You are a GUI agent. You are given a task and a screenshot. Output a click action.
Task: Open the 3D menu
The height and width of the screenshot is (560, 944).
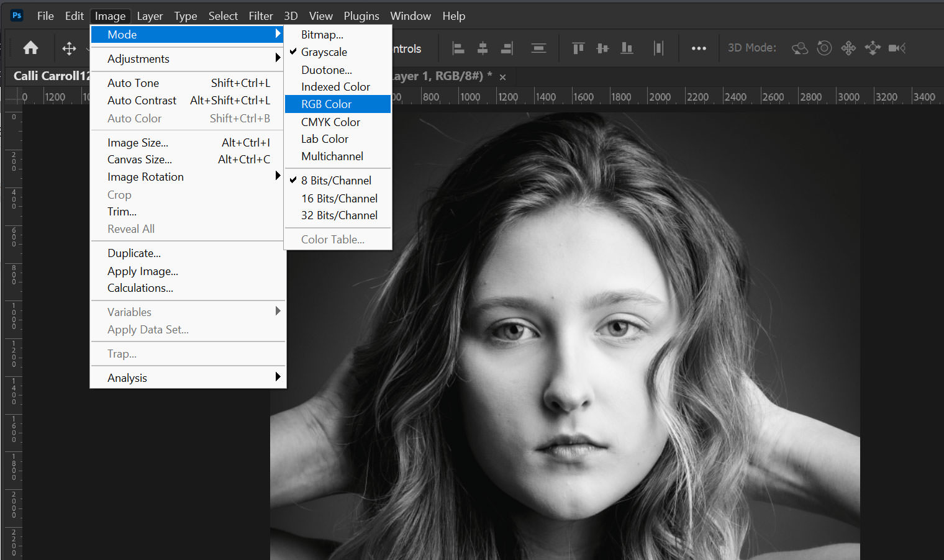[291, 16]
